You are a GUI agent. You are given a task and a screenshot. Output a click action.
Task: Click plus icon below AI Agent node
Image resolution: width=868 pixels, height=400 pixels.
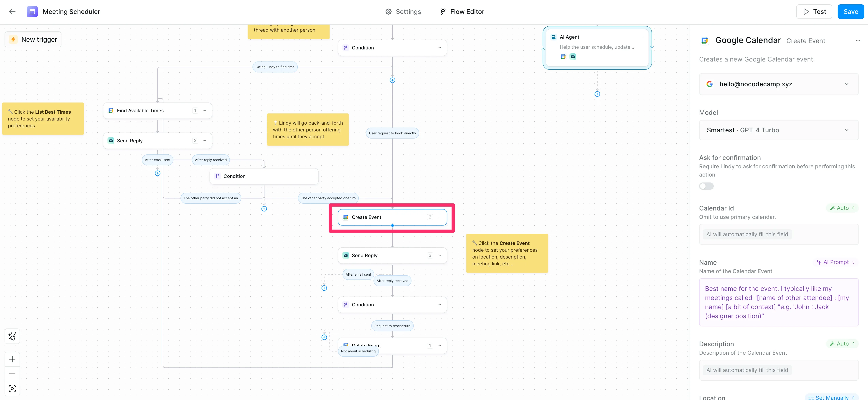597,94
